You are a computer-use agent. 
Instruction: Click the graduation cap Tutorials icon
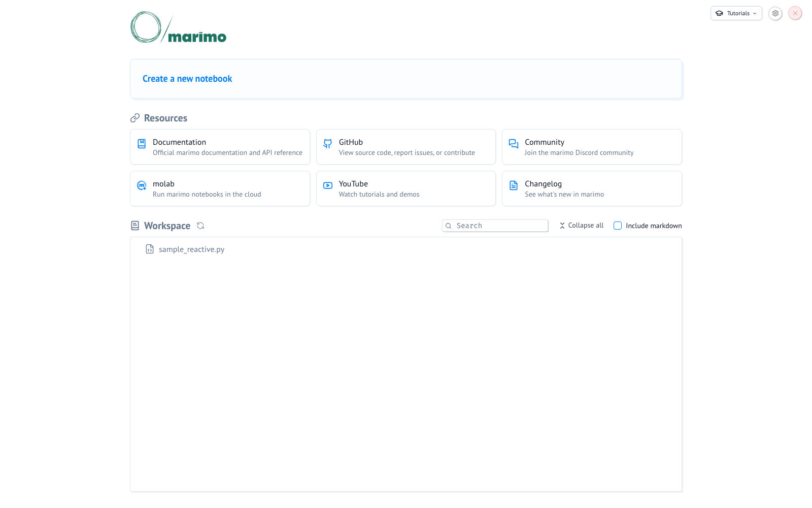[x=719, y=14]
